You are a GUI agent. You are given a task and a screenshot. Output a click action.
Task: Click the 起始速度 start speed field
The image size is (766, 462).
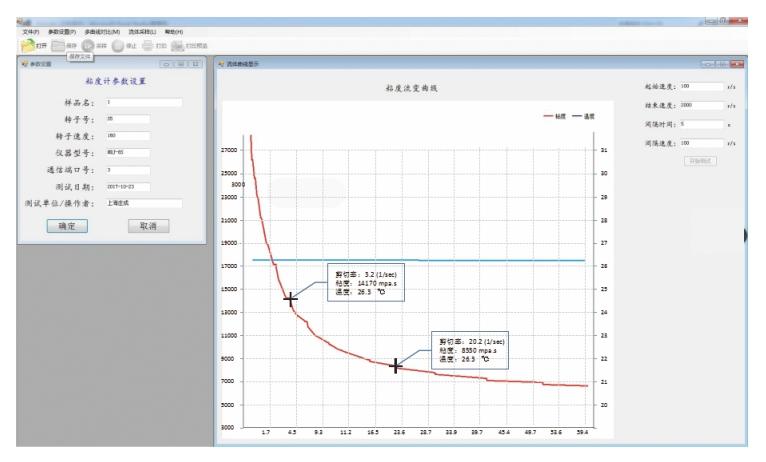pos(702,86)
